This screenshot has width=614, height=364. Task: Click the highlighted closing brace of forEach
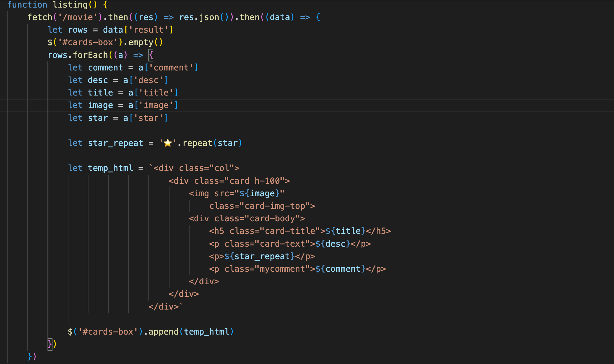point(50,344)
